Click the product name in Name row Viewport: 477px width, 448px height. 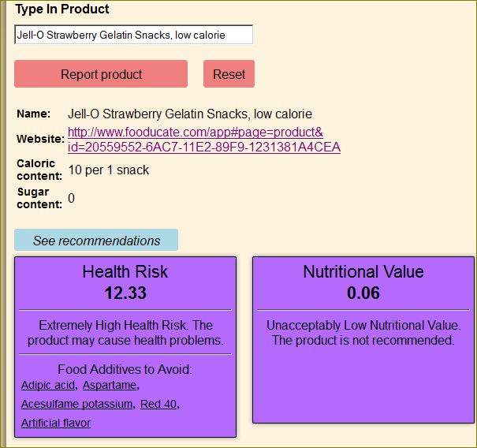pos(190,114)
